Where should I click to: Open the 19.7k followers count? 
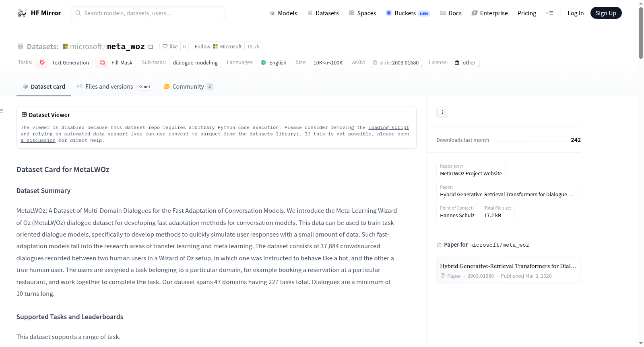253,46
